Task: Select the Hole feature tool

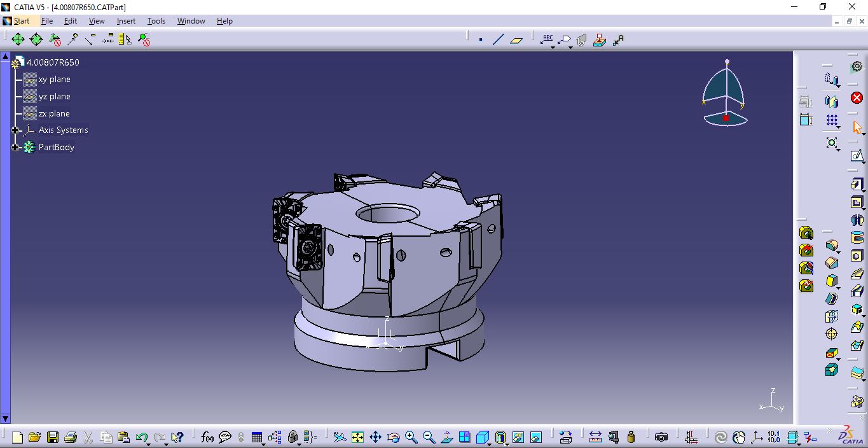Action: pyautogui.click(x=857, y=256)
